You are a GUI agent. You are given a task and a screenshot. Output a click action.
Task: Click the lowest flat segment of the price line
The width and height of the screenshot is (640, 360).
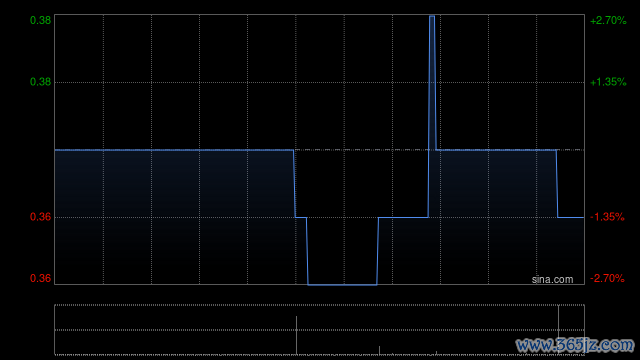point(342,284)
